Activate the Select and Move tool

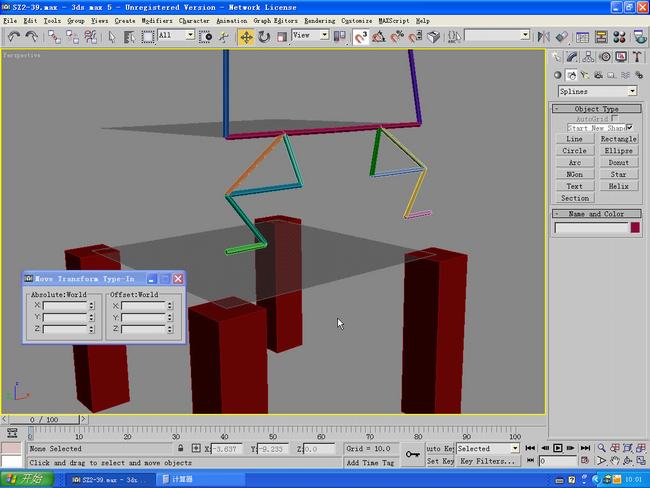[x=246, y=37]
